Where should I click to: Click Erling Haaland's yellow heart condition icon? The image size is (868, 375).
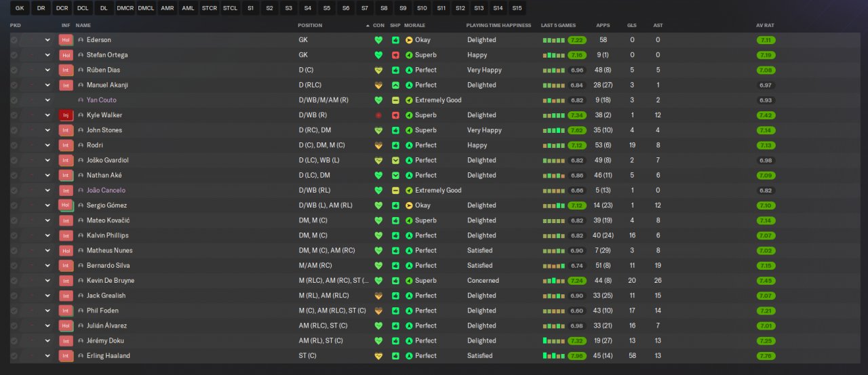[x=378, y=356]
